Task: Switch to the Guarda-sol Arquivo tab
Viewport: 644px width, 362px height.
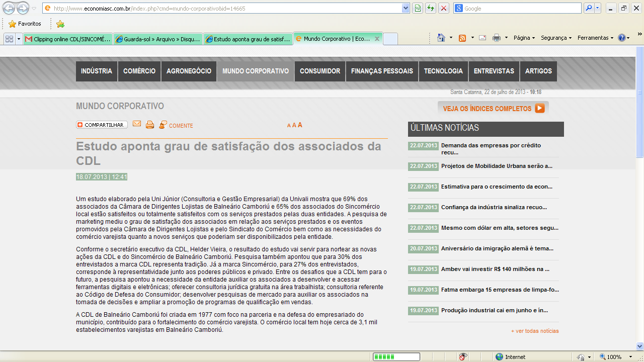Action: pyautogui.click(x=158, y=39)
